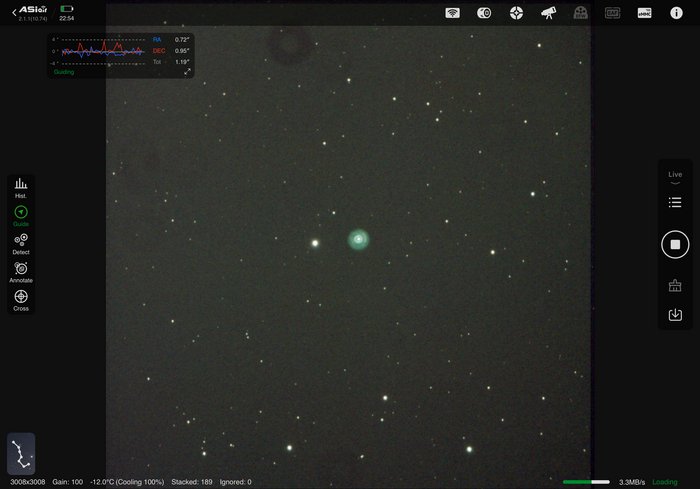Click the 3008x3008 resolution text
This screenshot has width=700, height=489.
pyautogui.click(x=28, y=482)
